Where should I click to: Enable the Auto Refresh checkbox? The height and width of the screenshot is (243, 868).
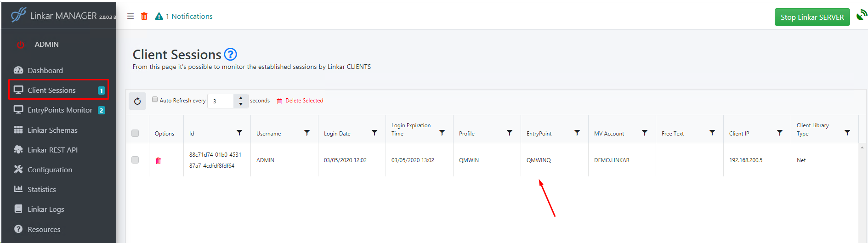pyautogui.click(x=155, y=99)
